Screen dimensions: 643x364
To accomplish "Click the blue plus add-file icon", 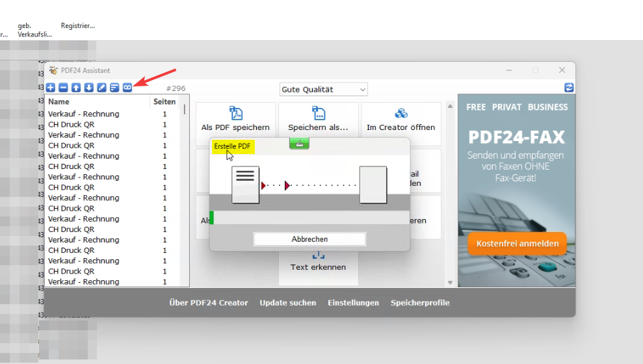I will click(51, 88).
